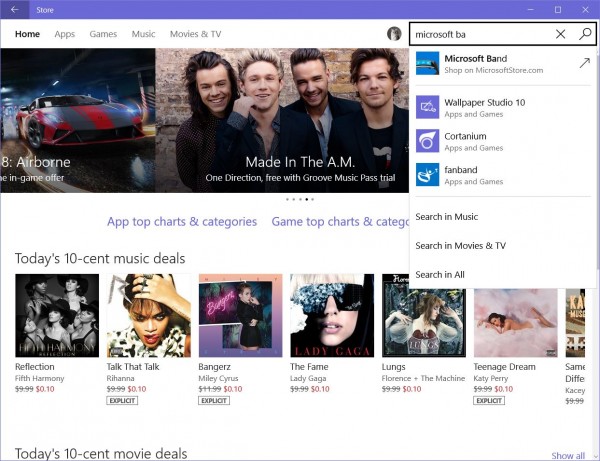Open external link arrow for Microsoft Band
This screenshot has width=600, height=461.
pos(584,64)
